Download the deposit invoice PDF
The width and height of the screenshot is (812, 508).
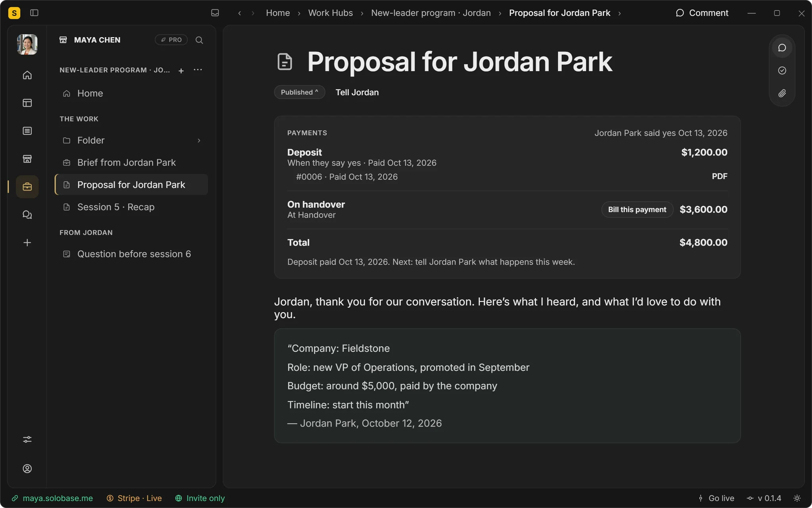pyautogui.click(x=719, y=176)
